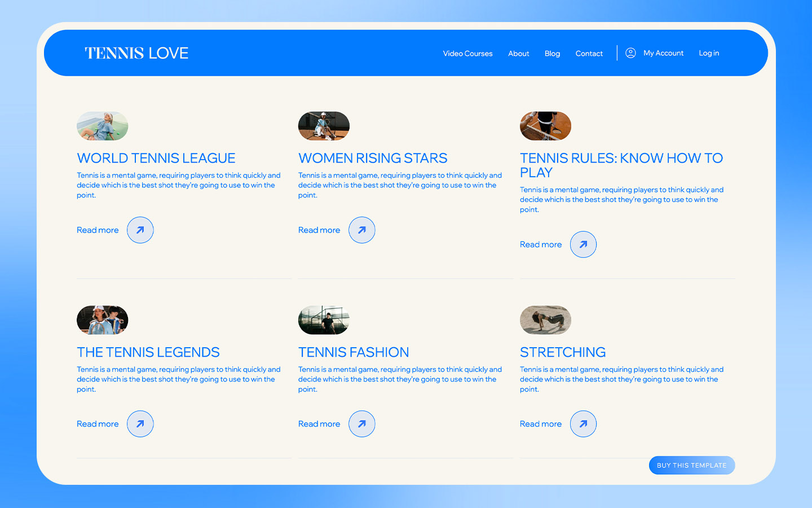Screen dimensions: 812x508
Task: Open the About page
Action: coord(518,53)
